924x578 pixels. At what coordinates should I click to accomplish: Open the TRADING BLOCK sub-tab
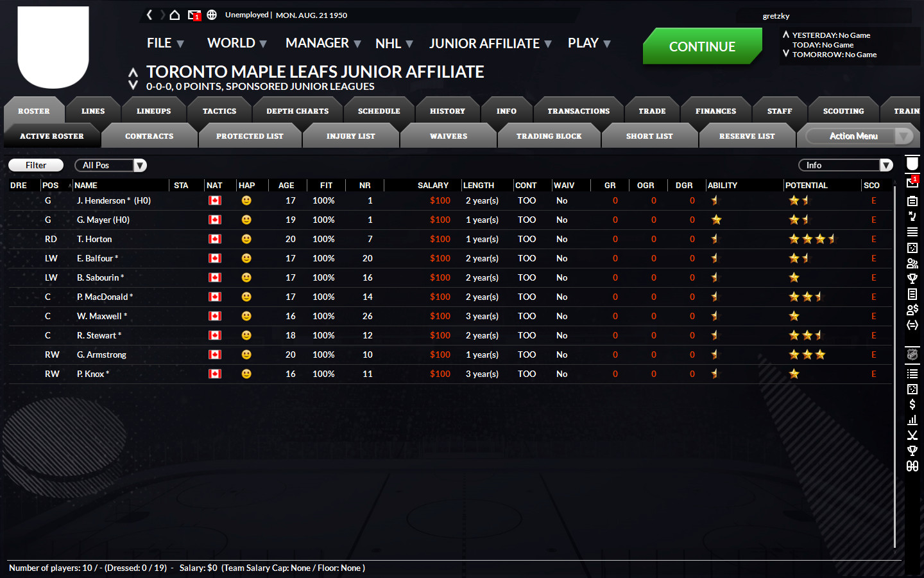click(x=549, y=136)
